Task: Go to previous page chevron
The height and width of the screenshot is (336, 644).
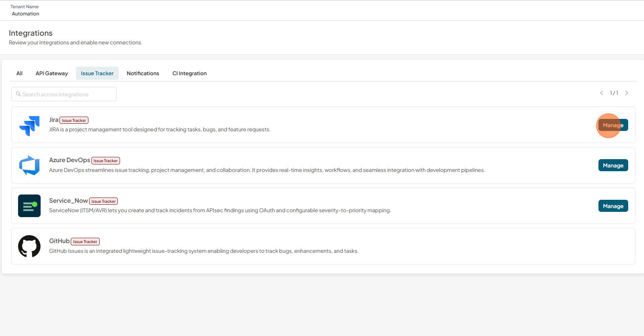Action: [x=601, y=93]
